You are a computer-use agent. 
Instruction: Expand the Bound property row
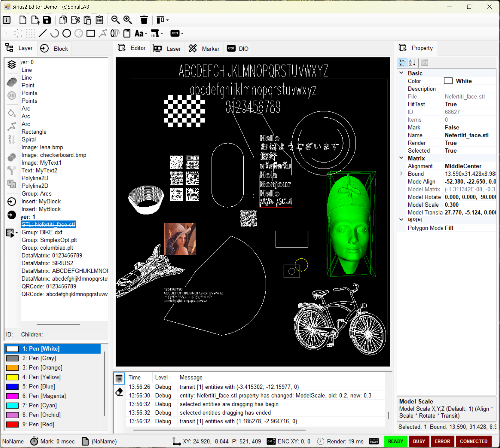click(401, 174)
